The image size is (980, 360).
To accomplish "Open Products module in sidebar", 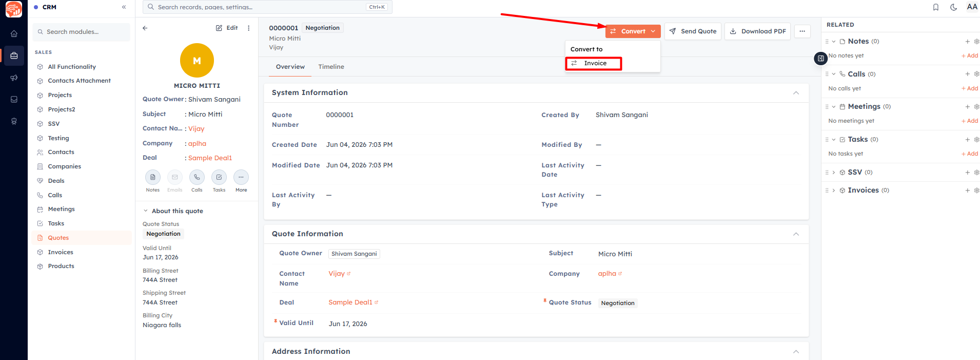I will coord(82,266).
